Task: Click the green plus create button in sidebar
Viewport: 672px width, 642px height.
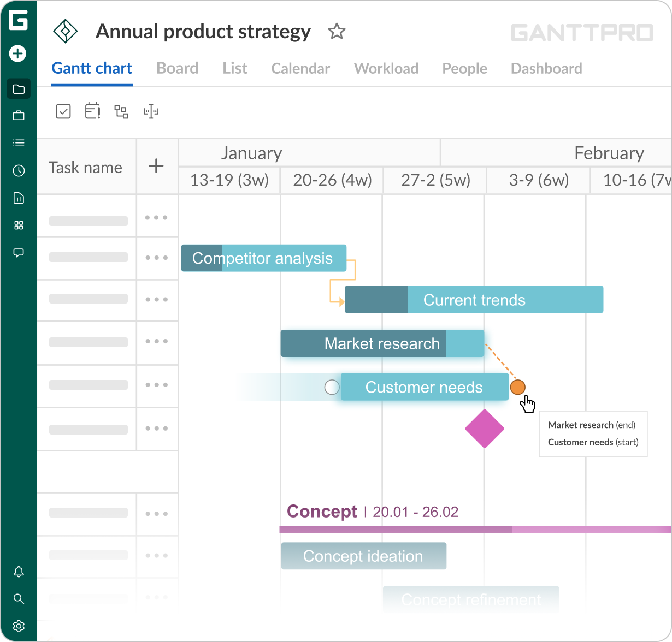Action: tap(18, 53)
